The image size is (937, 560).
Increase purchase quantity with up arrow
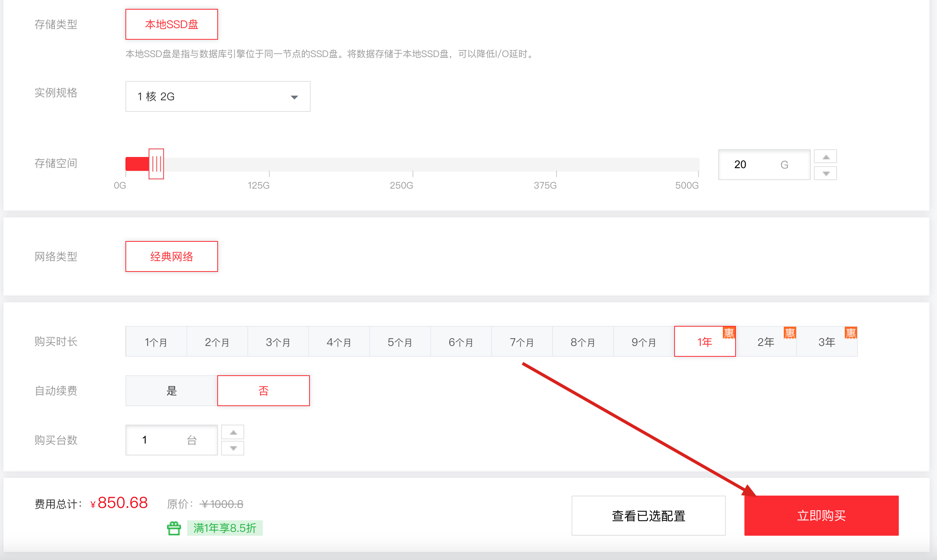point(233,432)
